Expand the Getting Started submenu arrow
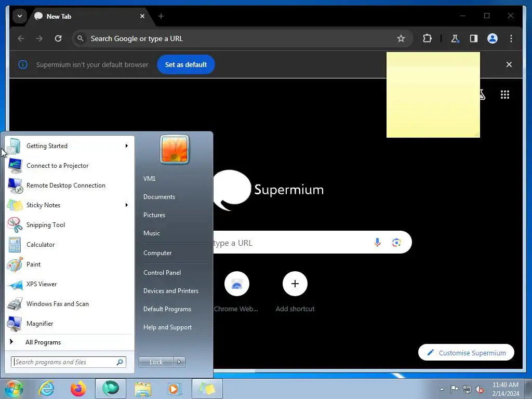This screenshot has width=532, height=399. coord(127,146)
